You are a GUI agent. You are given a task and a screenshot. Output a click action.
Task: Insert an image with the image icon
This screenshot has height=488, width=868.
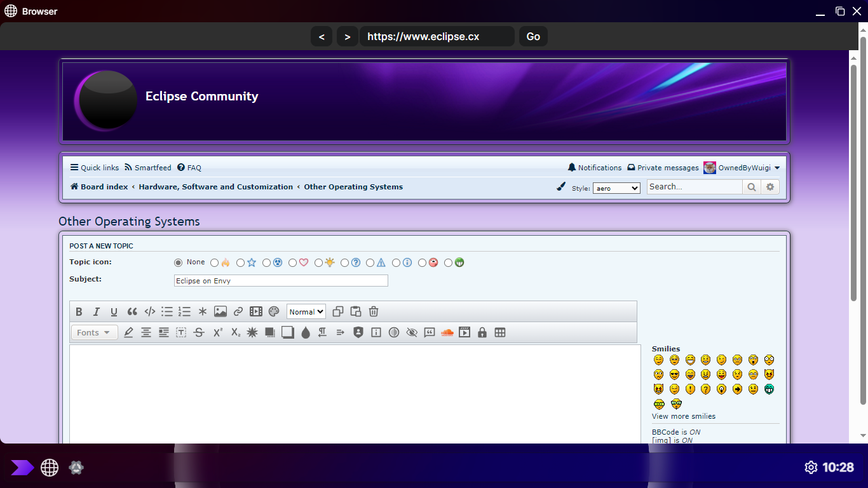(220, 311)
